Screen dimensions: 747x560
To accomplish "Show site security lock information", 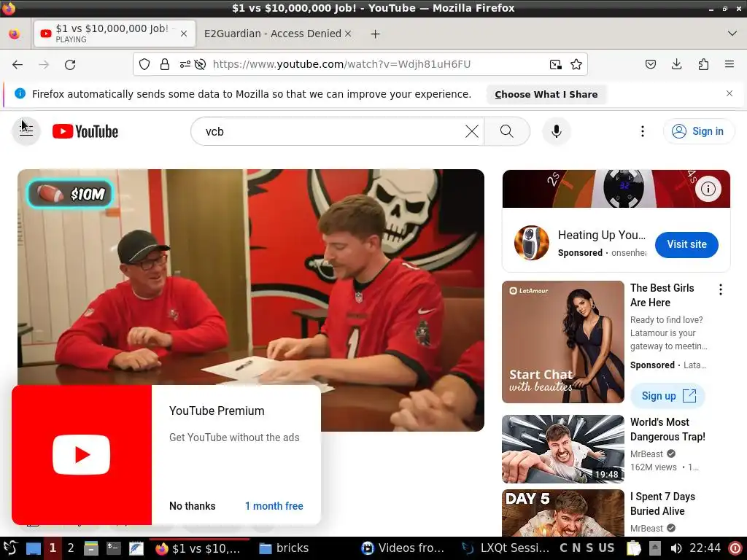I will pyautogui.click(x=165, y=64).
